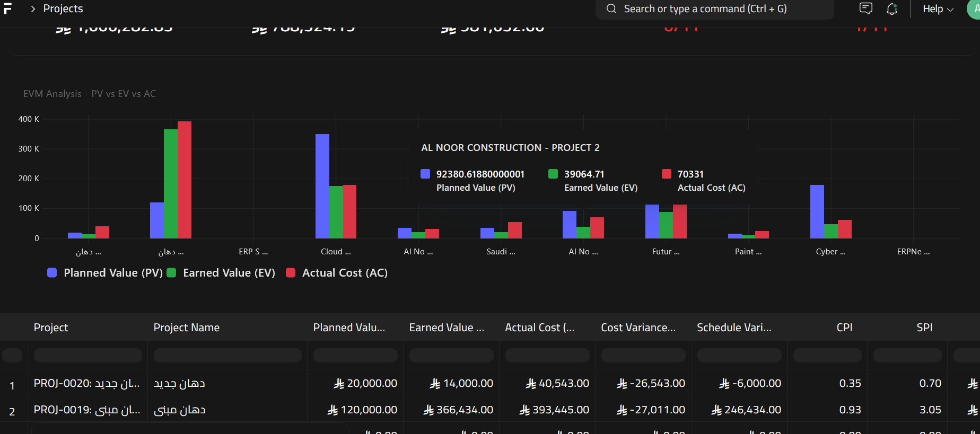
Task: Click the blue Planned Value legend swatch
Action: (x=52, y=273)
